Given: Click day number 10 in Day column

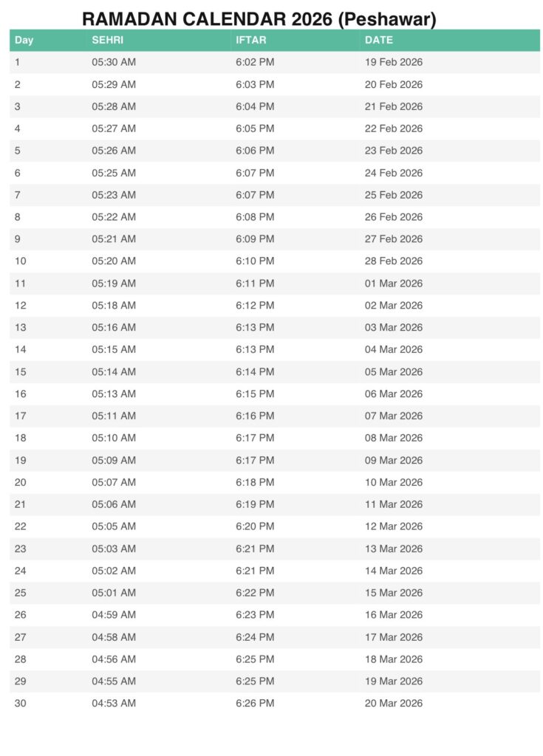Looking at the screenshot, I should pos(20,261).
